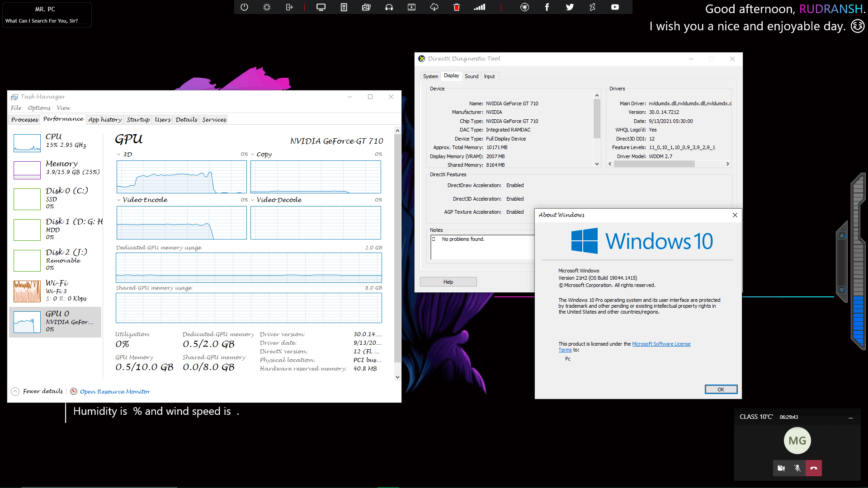This screenshot has height=488, width=868.
Task: Click the headphones icon in top dock
Action: click(389, 7)
